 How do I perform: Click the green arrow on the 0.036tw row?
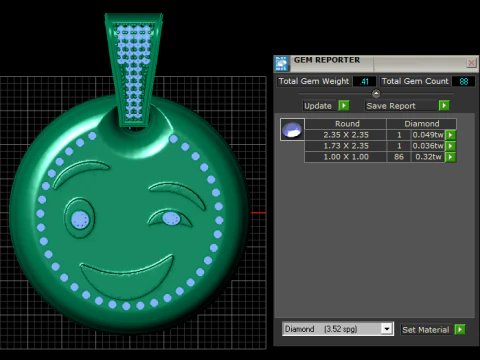(451, 146)
